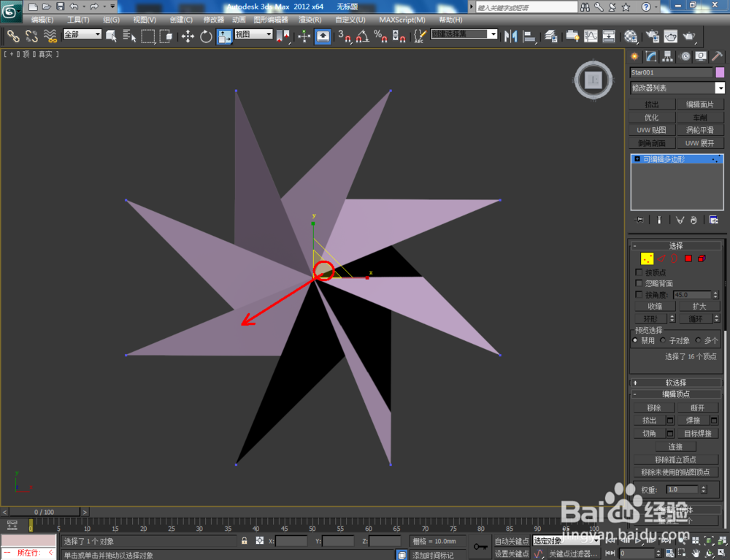Collapse the 选择 rollout

676,246
